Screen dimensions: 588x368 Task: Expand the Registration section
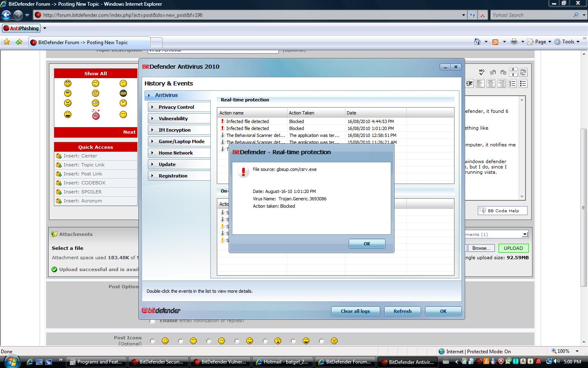[179, 176]
